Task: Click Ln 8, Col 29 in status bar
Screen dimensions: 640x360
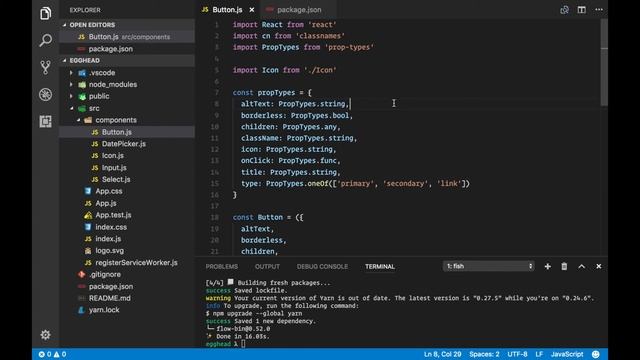Action: (x=442, y=354)
